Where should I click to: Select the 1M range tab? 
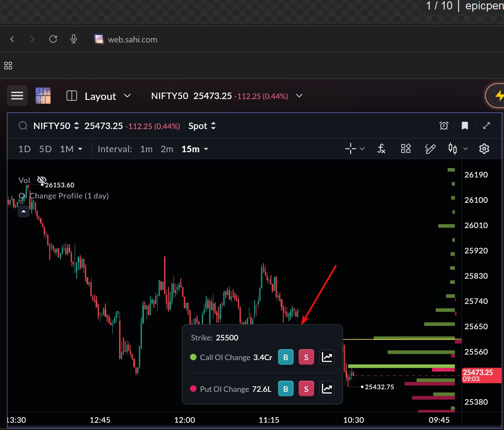pyautogui.click(x=67, y=149)
